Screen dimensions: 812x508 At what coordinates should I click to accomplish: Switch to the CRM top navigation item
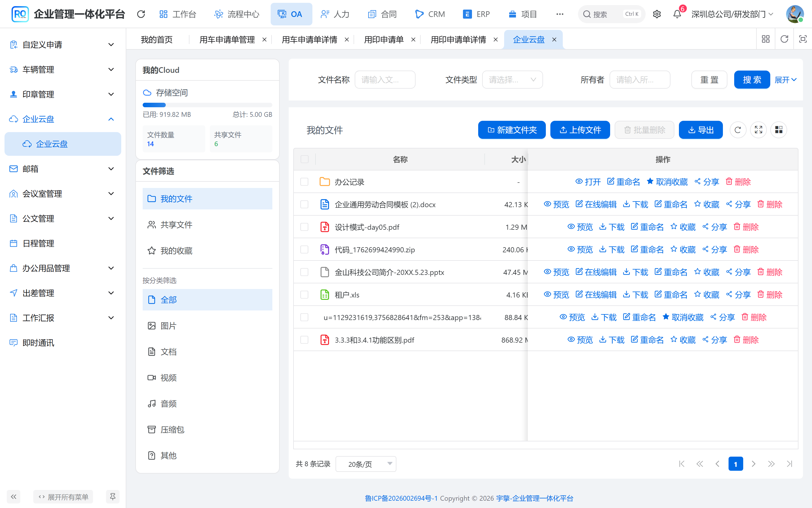[430, 14]
